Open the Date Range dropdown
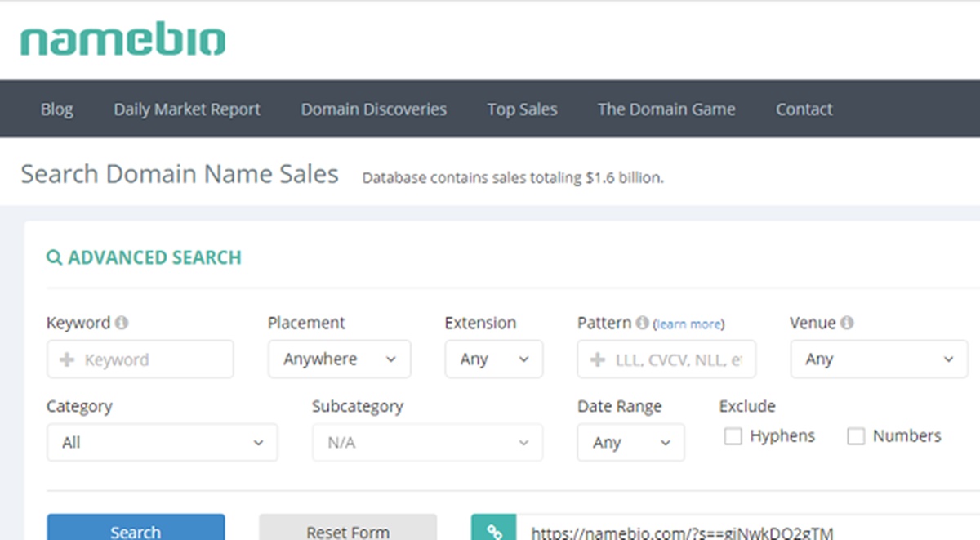 (630, 443)
